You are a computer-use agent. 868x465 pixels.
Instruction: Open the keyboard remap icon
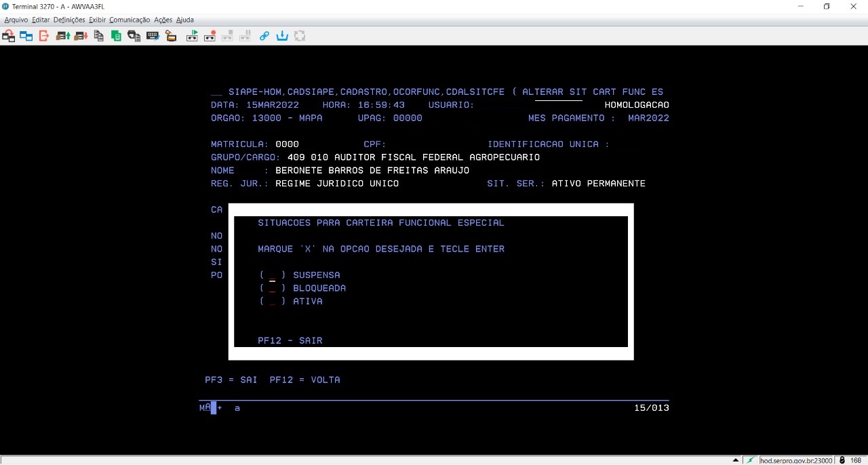152,36
